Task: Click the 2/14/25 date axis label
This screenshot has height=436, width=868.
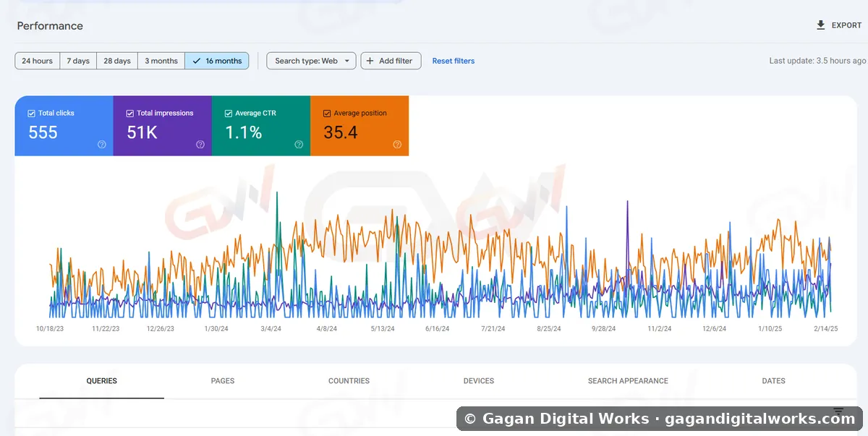Action: pos(825,328)
